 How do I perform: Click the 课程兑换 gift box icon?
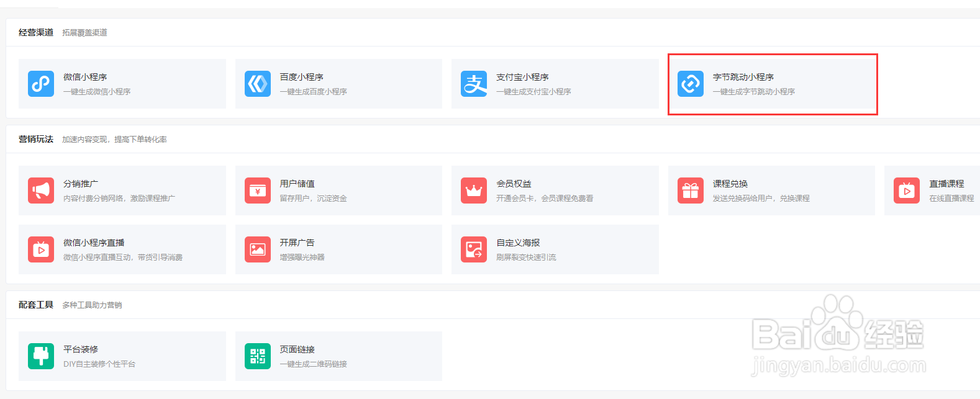(x=691, y=191)
